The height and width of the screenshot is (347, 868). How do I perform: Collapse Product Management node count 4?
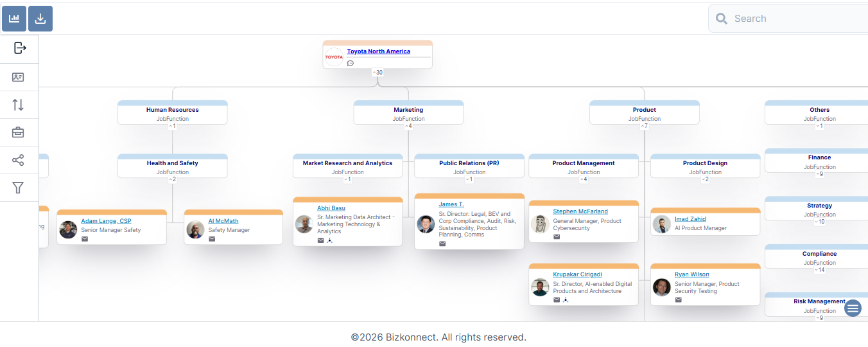click(584, 179)
